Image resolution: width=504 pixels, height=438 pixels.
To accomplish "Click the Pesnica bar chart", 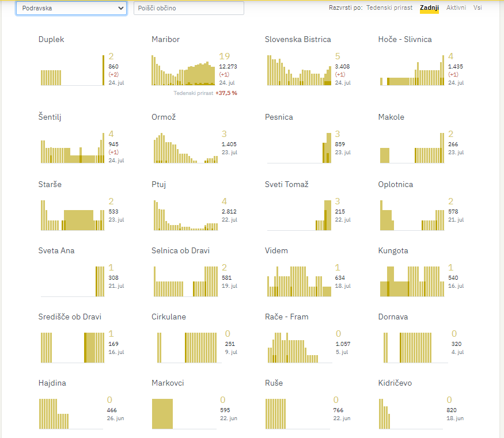I will [x=299, y=148].
